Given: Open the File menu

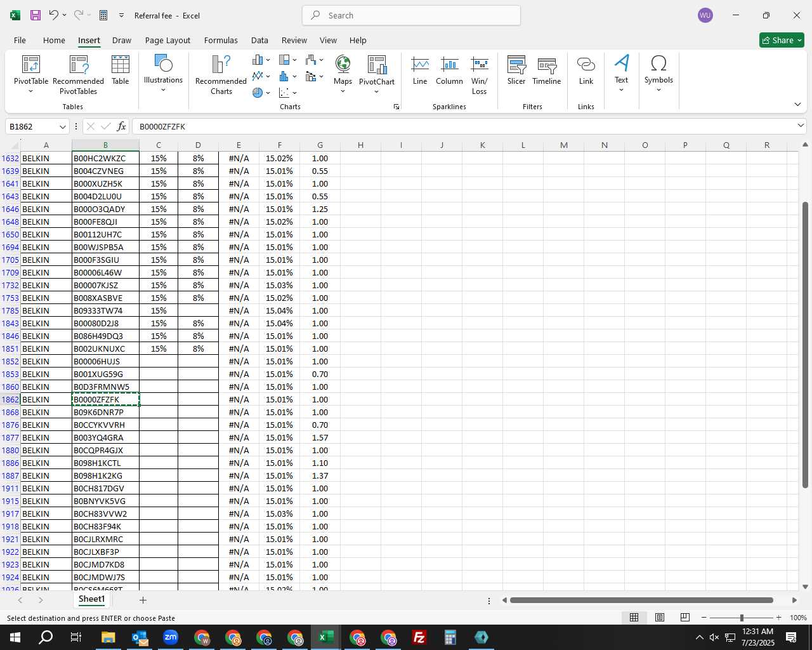Looking at the screenshot, I should pyautogui.click(x=20, y=40).
